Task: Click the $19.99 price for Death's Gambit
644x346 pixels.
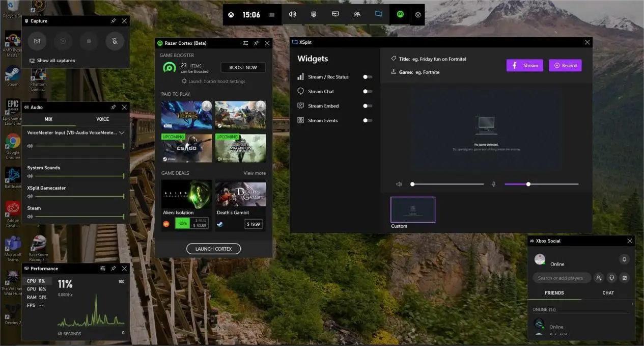Action: coord(254,224)
